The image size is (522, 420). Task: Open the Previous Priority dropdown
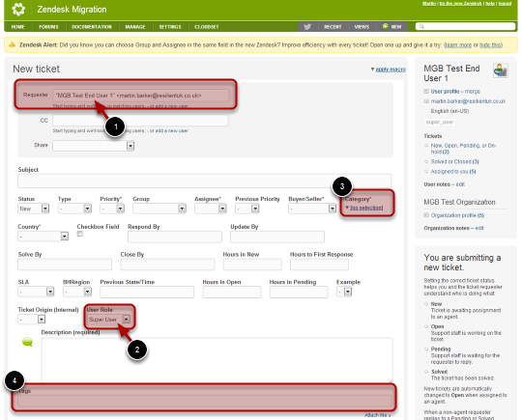[247, 209]
